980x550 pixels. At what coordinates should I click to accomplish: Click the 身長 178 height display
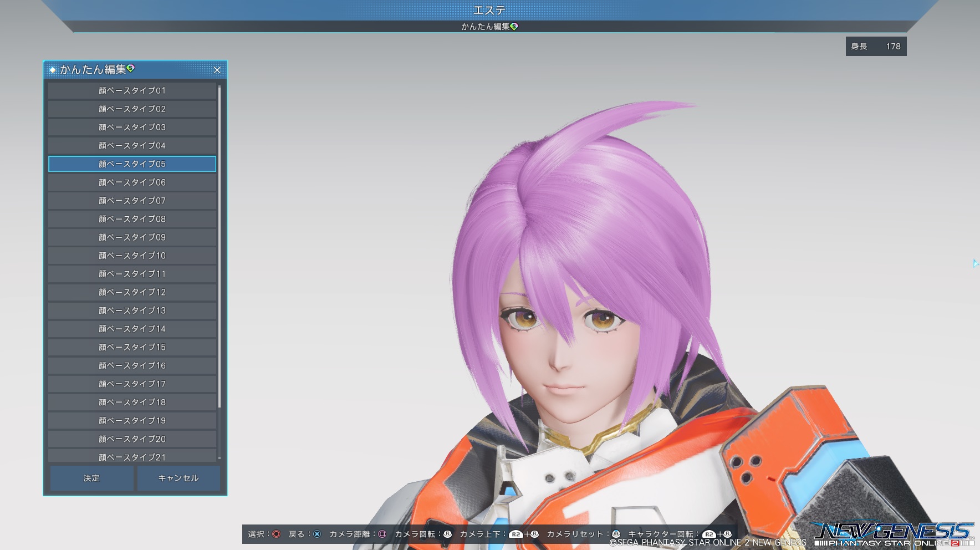(x=876, y=47)
